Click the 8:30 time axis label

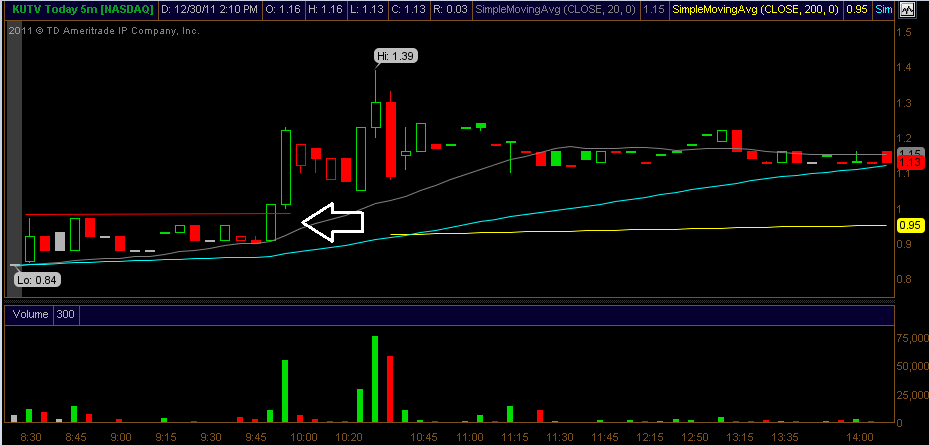pyautogui.click(x=31, y=437)
